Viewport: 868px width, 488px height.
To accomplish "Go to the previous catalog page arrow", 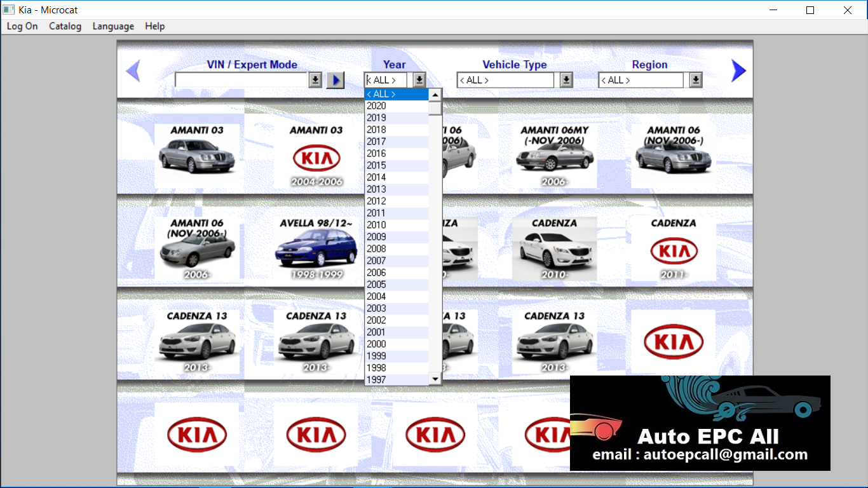I will click(133, 71).
